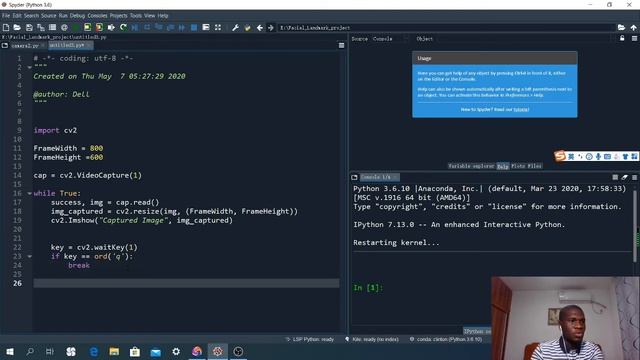Create a new file from the toolbar
This screenshot has width=640, height=360.
click(x=6, y=27)
